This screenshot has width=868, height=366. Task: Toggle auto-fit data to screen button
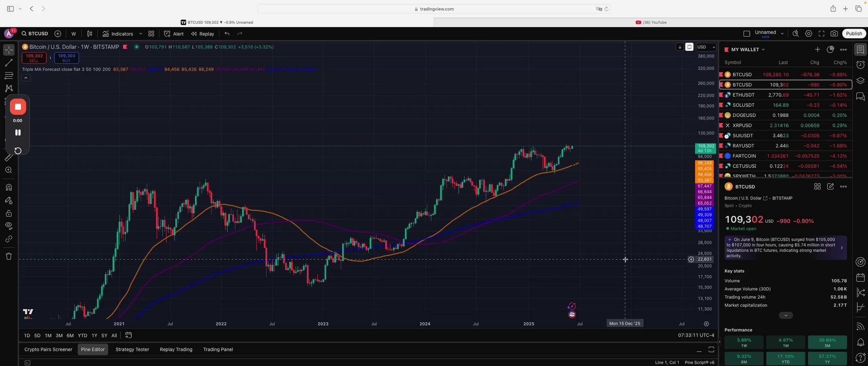[689, 47]
